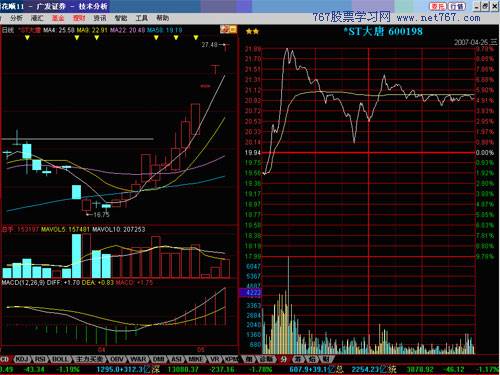Open the red 基金 menu item
The width and height of the screenshot is (500, 375).
click(58, 18)
